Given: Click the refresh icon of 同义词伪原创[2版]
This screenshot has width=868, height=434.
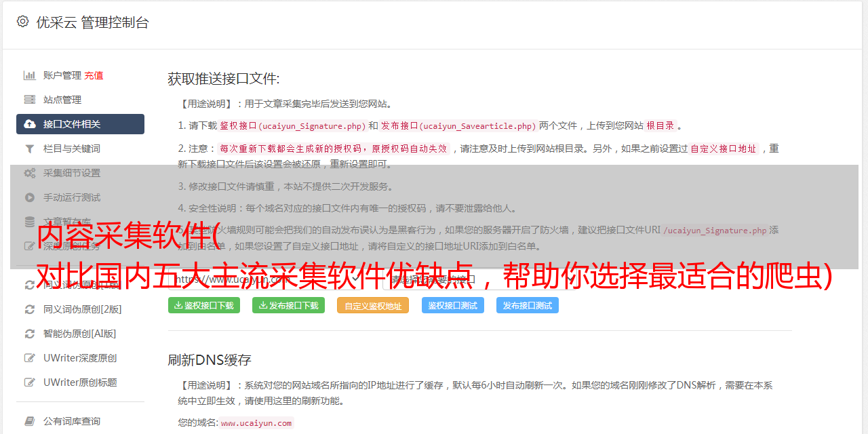Looking at the screenshot, I should point(30,309).
